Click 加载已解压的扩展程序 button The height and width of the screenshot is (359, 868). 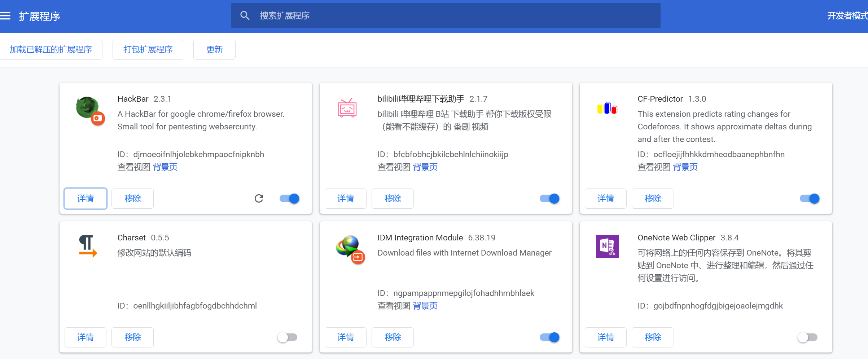pyautogui.click(x=51, y=49)
